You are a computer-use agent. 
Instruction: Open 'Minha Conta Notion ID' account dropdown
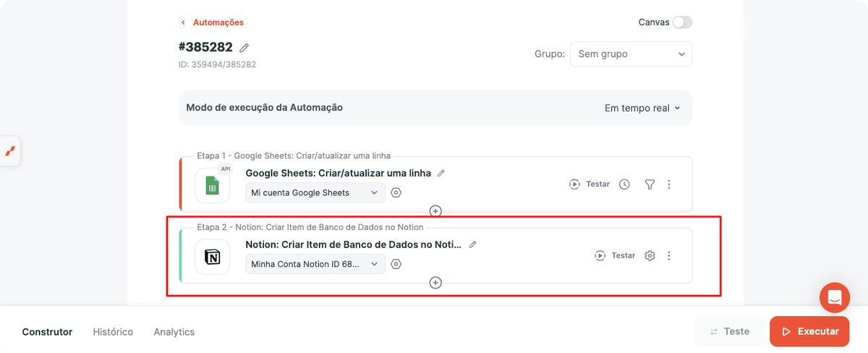click(x=315, y=264)
